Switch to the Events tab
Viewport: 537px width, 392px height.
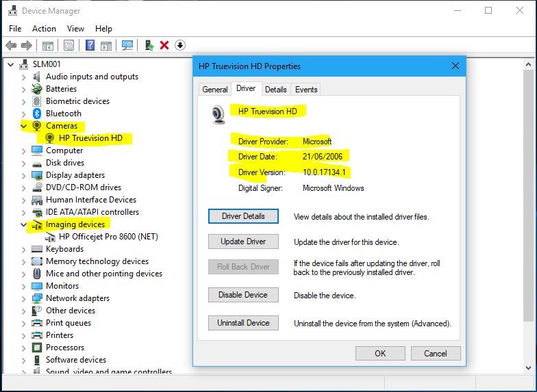306,89
